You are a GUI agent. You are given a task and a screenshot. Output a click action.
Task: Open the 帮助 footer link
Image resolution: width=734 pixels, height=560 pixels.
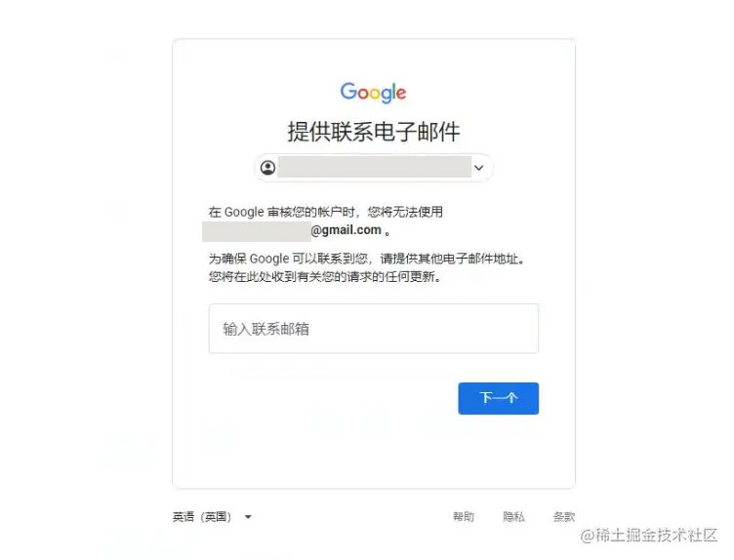coord(463,516)
